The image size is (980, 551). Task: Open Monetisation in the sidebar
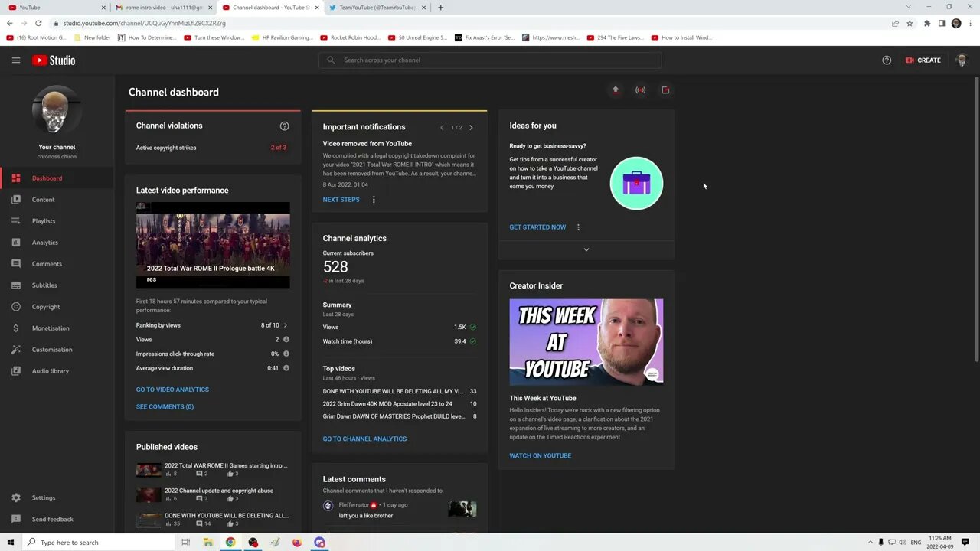(57, 328)
